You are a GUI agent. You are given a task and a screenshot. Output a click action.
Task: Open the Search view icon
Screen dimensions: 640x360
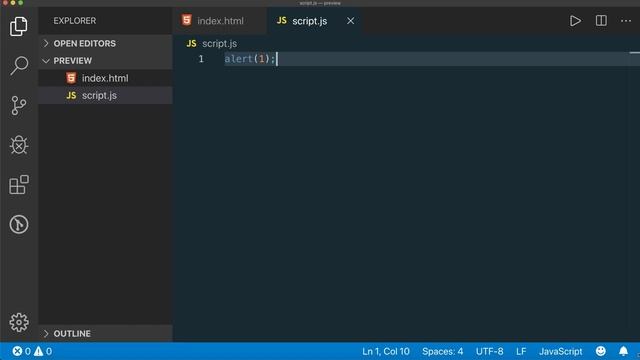pos(19,66)
